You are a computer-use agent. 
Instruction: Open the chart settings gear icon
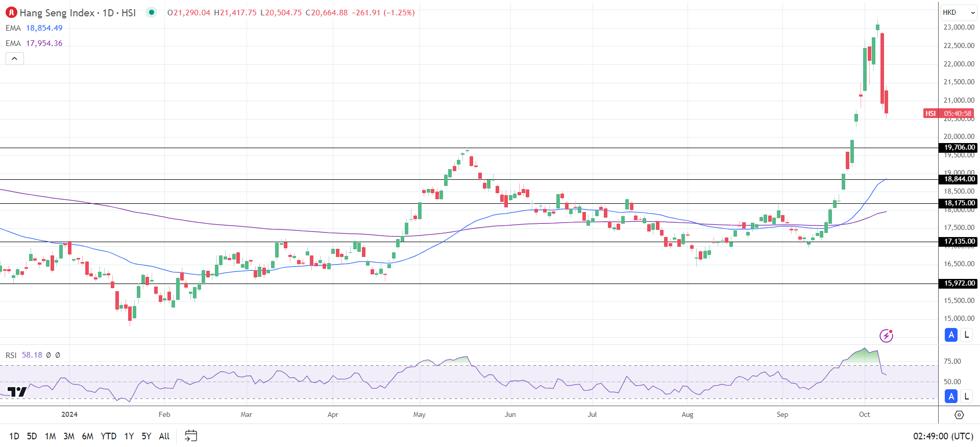[x=959, y=415]
